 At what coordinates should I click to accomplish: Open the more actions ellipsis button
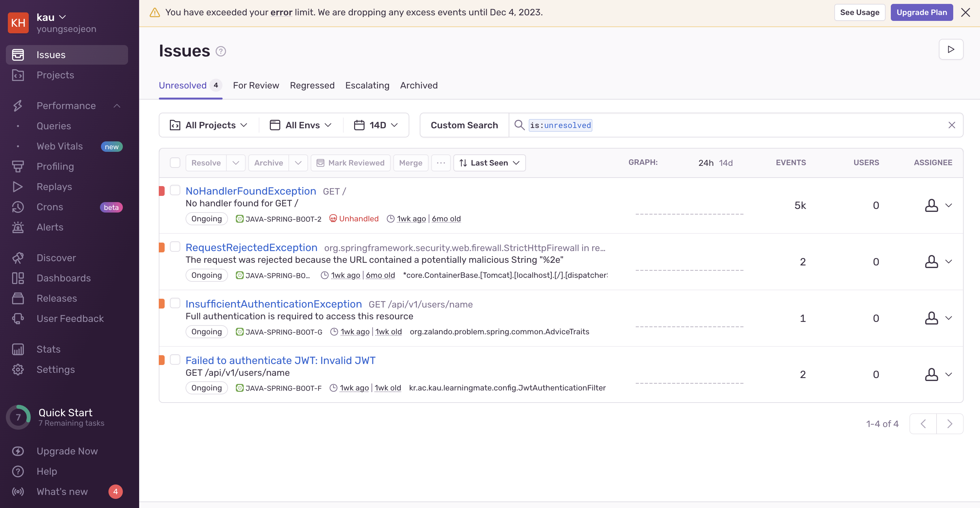(441, 163)
